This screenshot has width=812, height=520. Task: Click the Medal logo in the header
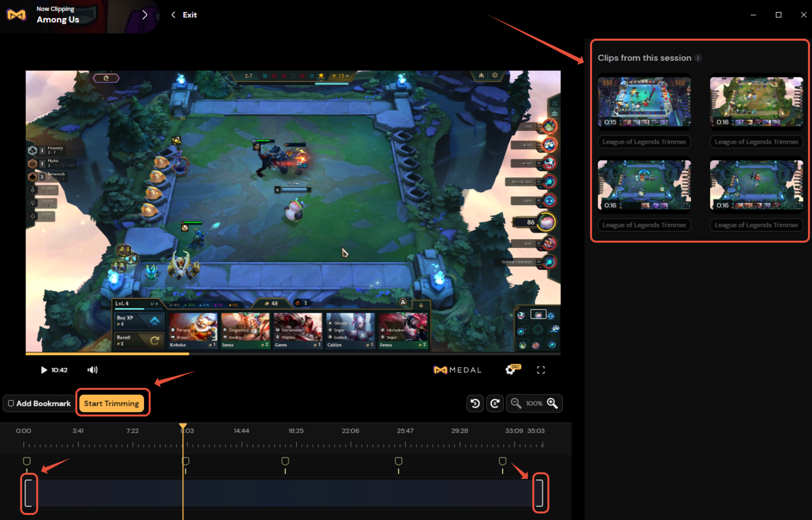click(16, 15)
